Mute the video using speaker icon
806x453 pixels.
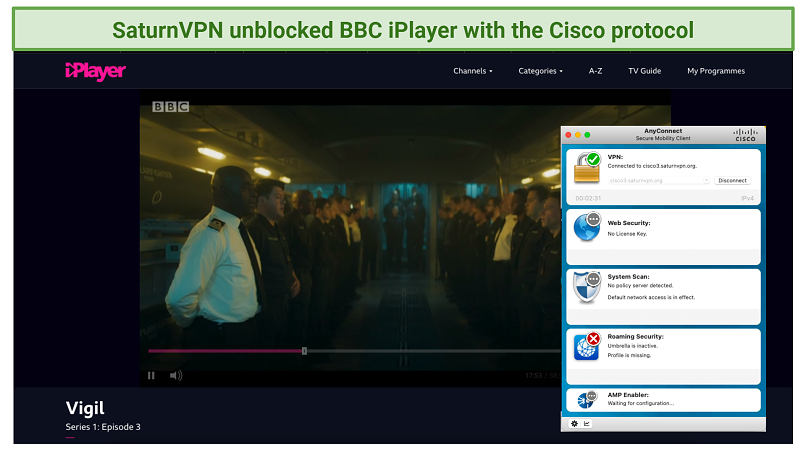pos(176,375)
